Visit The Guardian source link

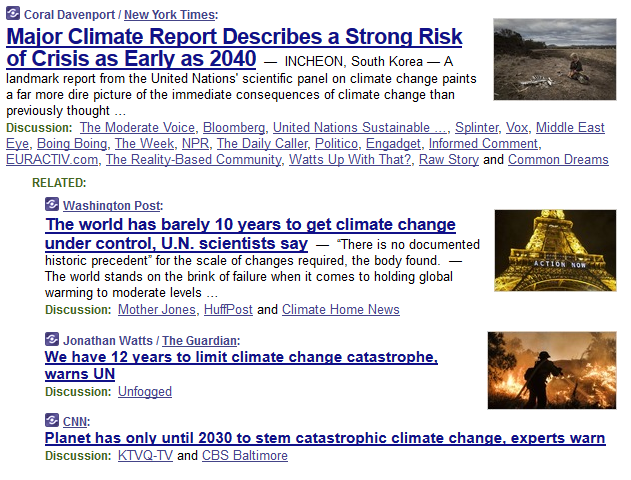pyautogui.click(x=200, y=340)
